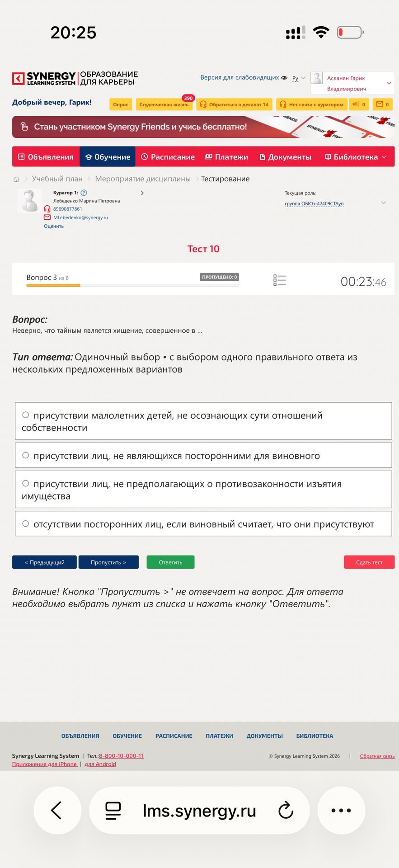Click Обратная связь footer link
Viewport: 399px width, 868px height.
pos(377,756)
